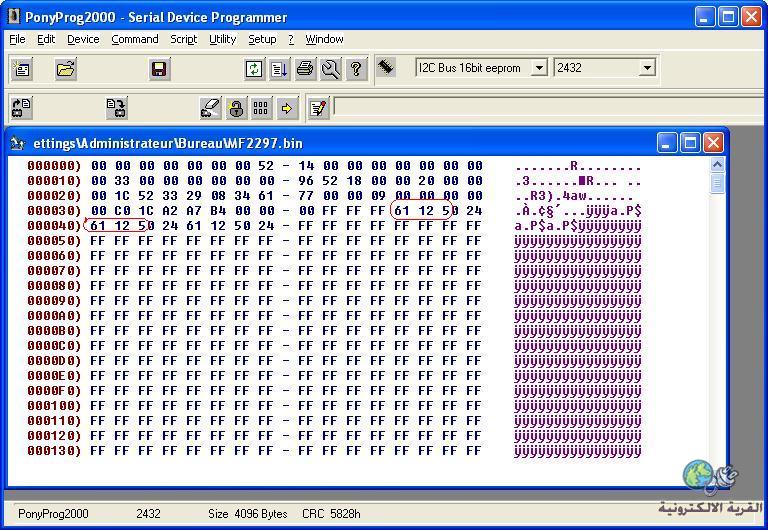Write device with file-to-chip icon
This screenshot has height=530, width=768.
tap(117, 108)
